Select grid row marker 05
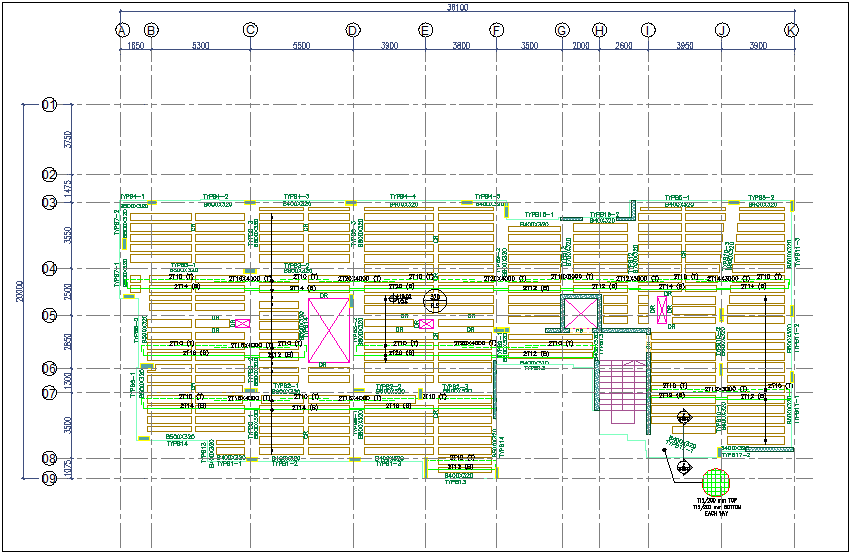This screenshot has width=852, height=554. [x=49, y=315]
